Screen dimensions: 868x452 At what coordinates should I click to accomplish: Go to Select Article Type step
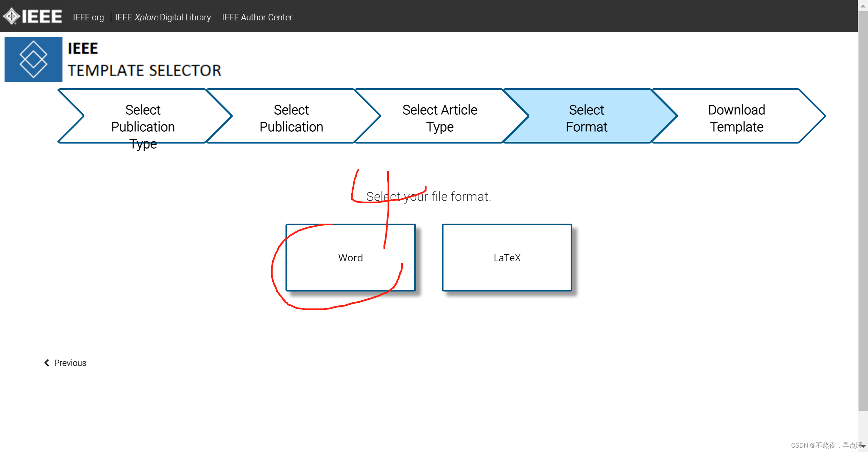coord(440,118)
